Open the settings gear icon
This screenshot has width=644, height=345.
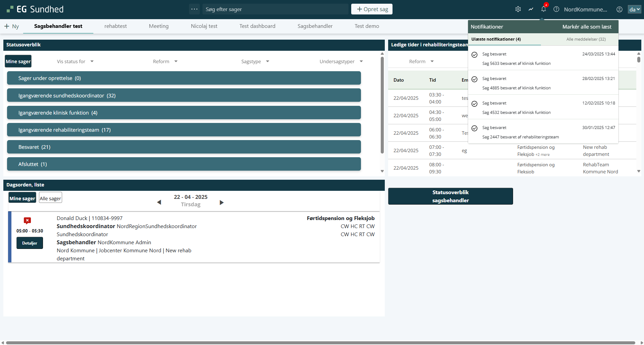(x=518, y=9)
